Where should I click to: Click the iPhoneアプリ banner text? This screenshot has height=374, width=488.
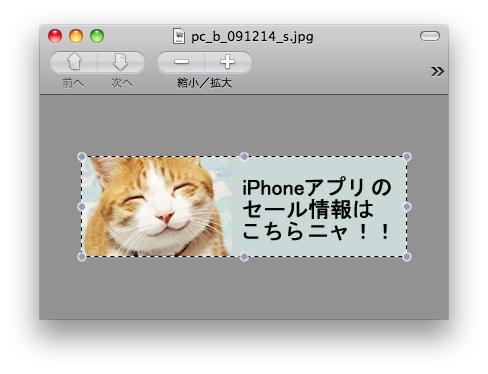coord(317,209)
